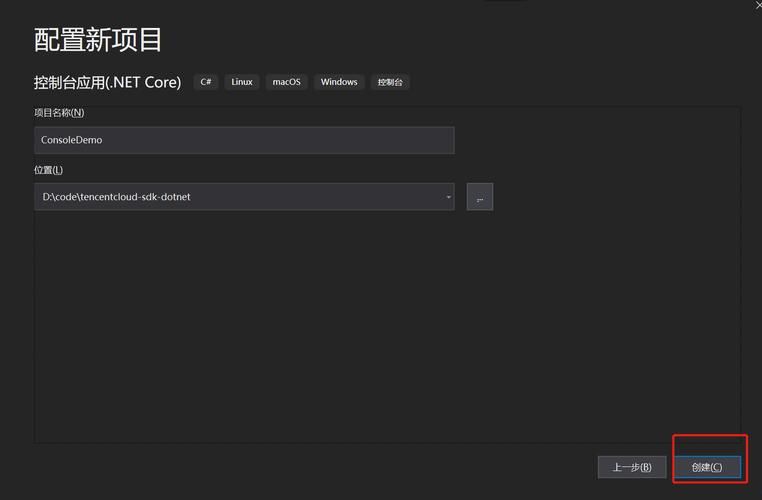Click the 配置新项目 heading

pyautogui.click(x=98, y=40)
